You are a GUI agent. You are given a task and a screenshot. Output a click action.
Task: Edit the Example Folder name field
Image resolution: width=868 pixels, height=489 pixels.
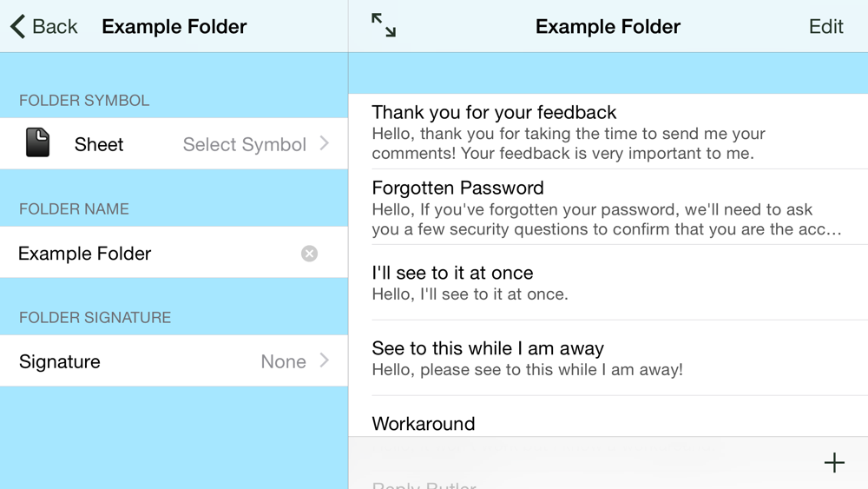pyautogui.click(x=174, y=253)
